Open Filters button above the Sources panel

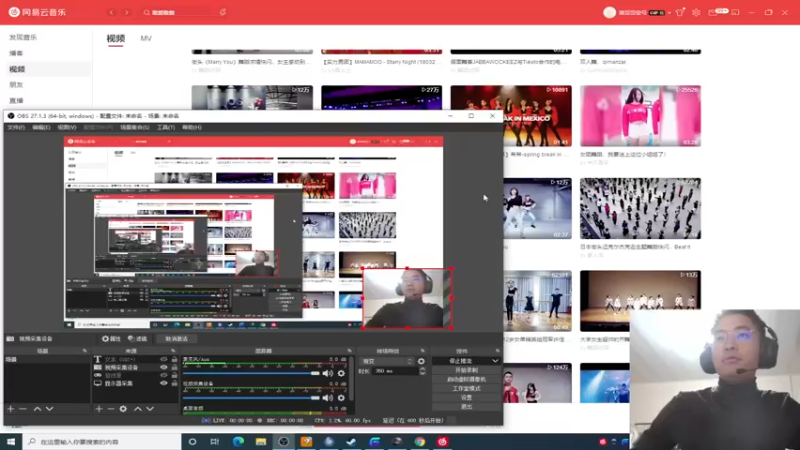137,339
